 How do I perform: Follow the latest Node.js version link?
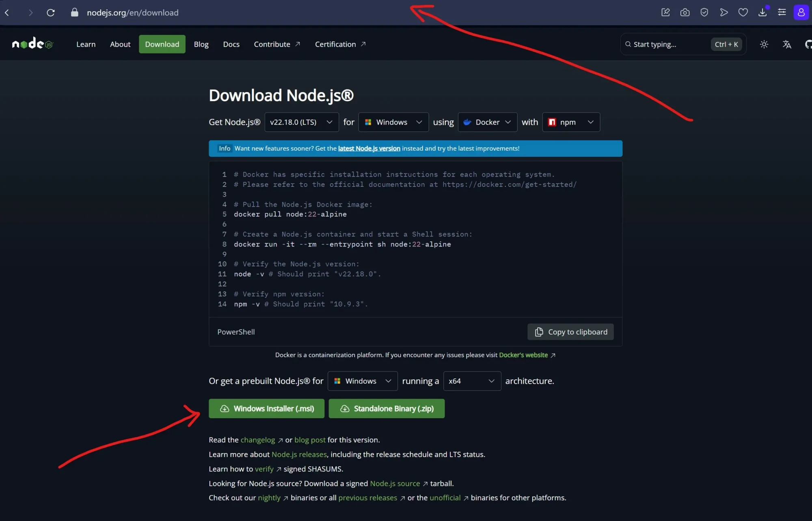click(x=369, y=148)
